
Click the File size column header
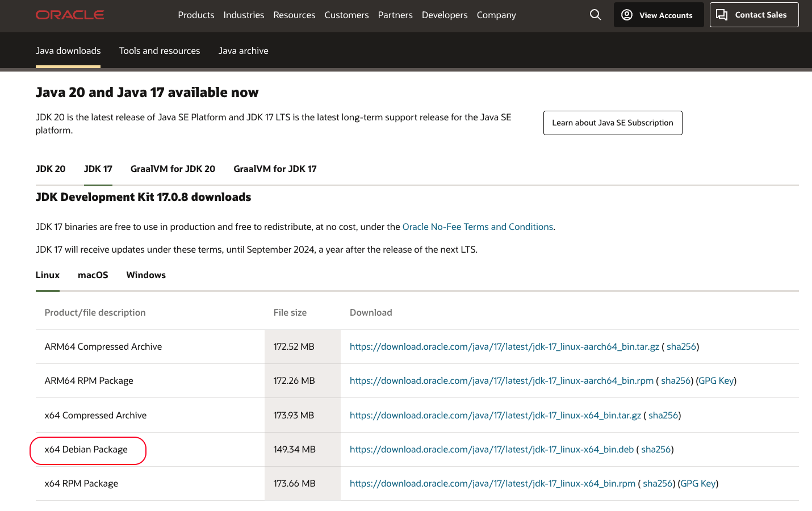(x=290, y=312)
